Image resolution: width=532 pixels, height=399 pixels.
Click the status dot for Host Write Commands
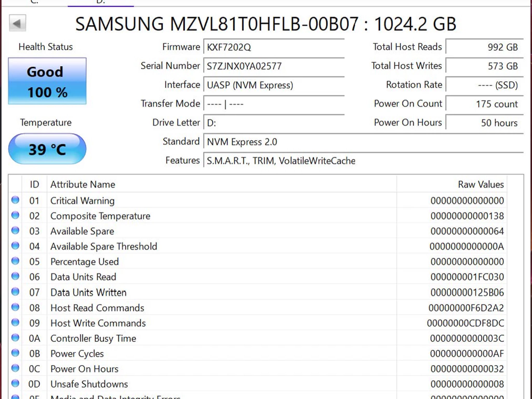15,322
